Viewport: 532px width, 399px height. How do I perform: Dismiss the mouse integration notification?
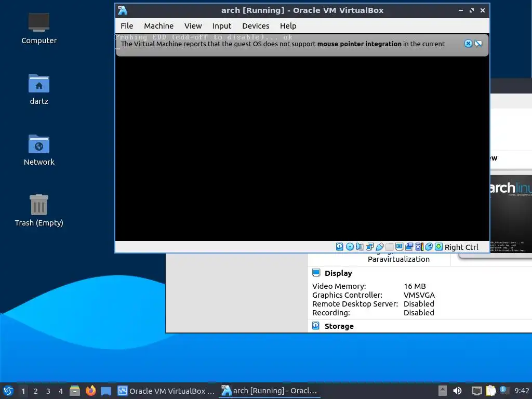click(468, 44)
